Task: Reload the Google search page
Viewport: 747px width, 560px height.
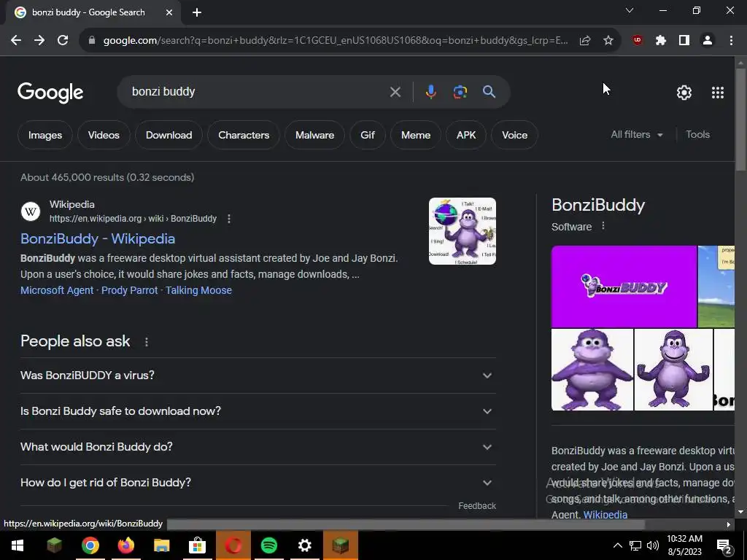Action: coord(63,41)
